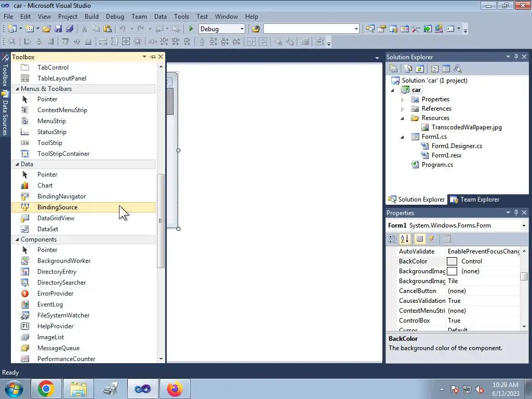Click the Save All icon
The height and width of the screenshot is (399, 532).
tap(70, 29)
